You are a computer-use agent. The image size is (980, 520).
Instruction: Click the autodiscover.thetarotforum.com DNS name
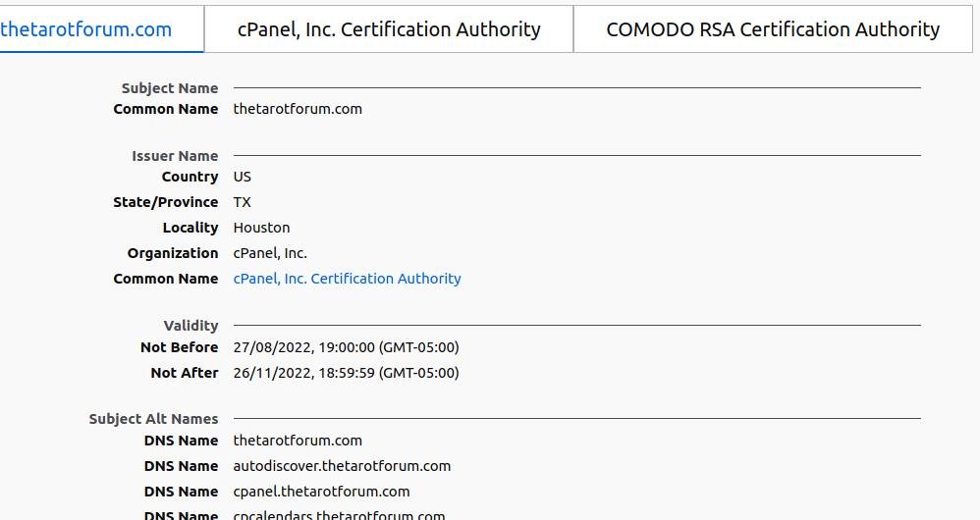(x=342, y=466)
